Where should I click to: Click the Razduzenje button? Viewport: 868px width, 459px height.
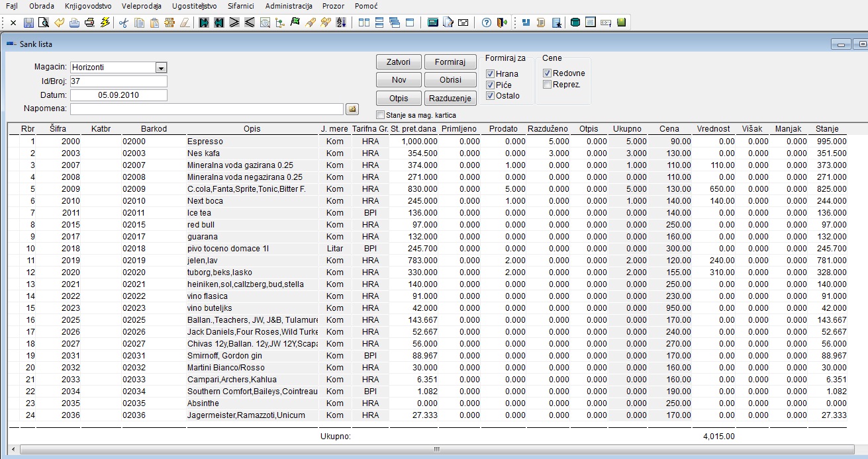click(450, 99)
